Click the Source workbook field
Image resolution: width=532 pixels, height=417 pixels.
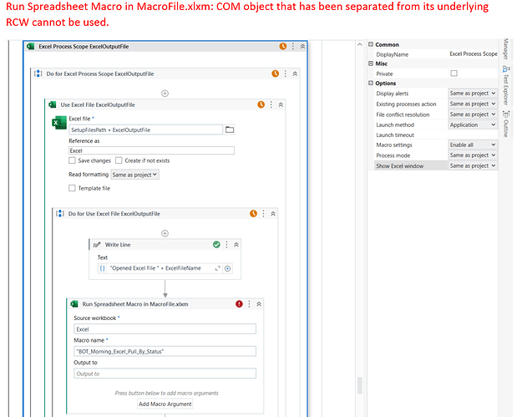click(x=165, y=329)
